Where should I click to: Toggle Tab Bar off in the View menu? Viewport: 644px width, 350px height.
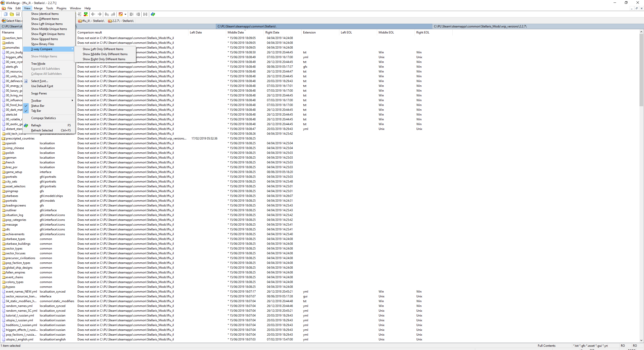[37, 111]
